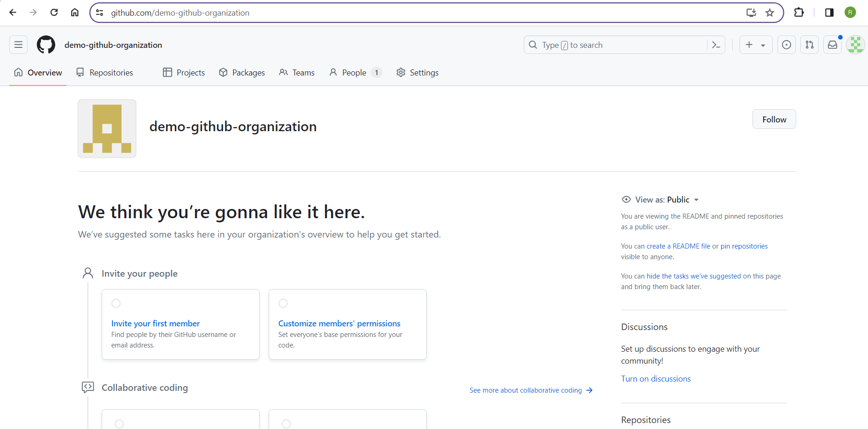
Task: Open your profile avatar menu
Action: [x=855, y=45]
